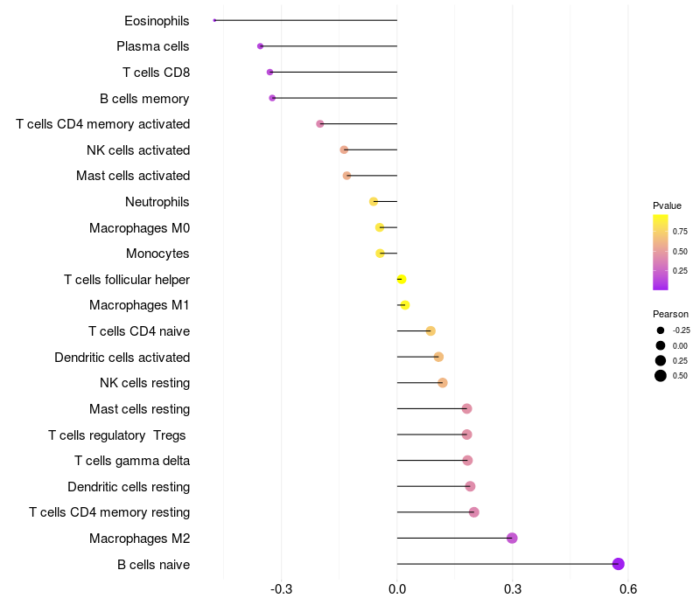Click the B cells naive data point
700x612 pixels.
[x=618, y=564]
